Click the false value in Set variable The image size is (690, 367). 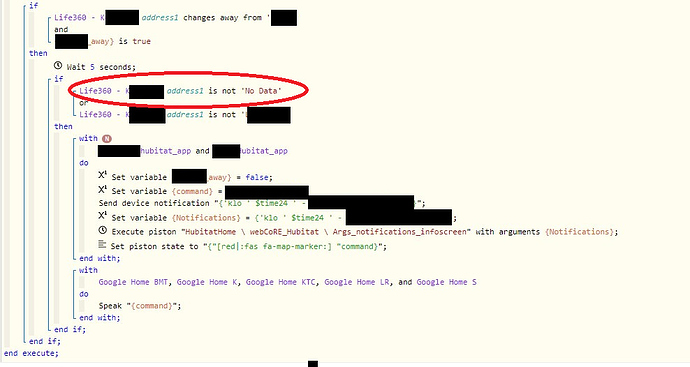[257, 177]
